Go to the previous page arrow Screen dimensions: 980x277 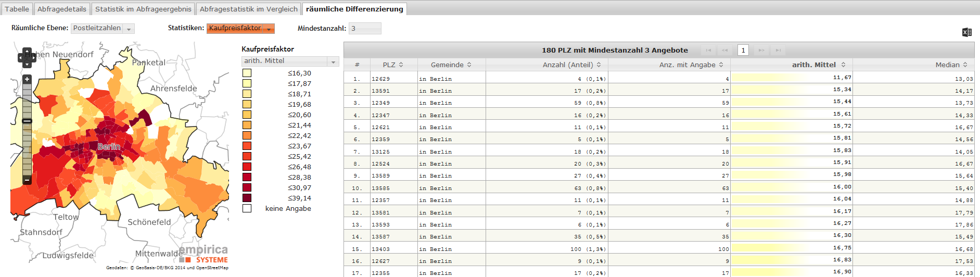[x=725, y=50]
